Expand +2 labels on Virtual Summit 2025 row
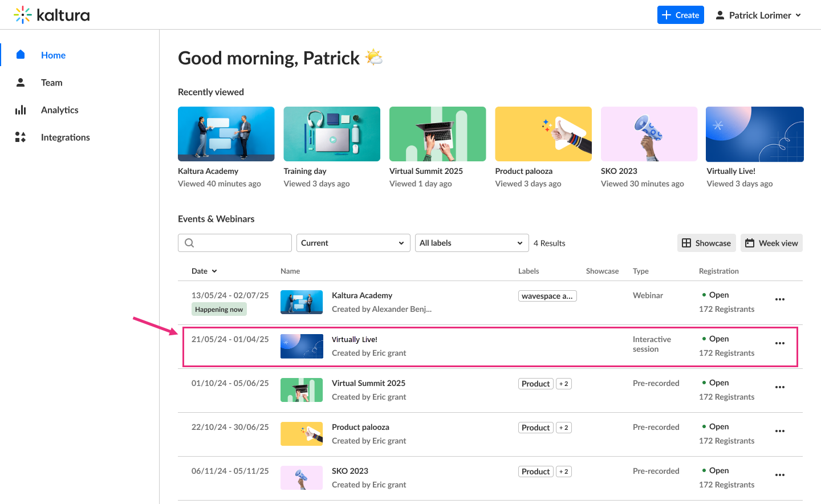 point(564,384)
